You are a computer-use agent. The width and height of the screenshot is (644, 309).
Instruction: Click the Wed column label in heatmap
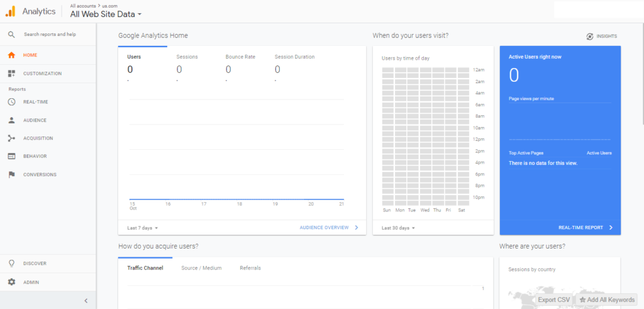click(x=425, y=210)
